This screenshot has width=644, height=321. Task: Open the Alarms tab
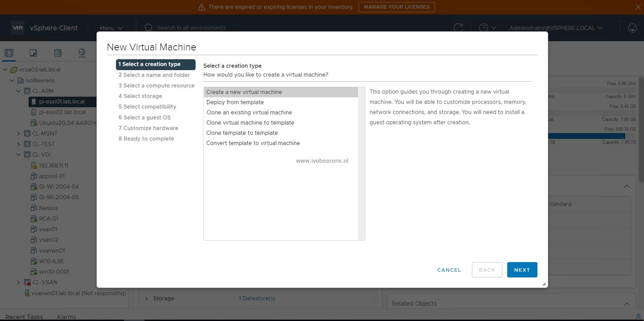tap(66, 317)
